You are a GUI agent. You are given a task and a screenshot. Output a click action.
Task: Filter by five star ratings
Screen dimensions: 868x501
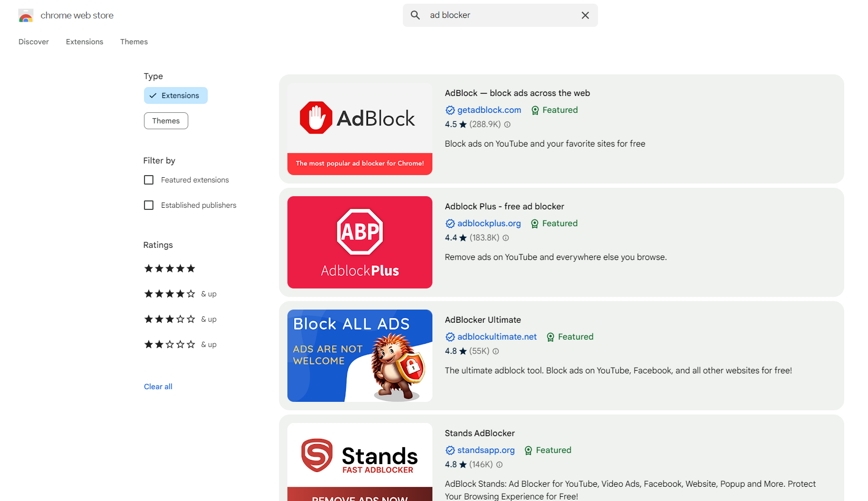(x=170, y=268)
